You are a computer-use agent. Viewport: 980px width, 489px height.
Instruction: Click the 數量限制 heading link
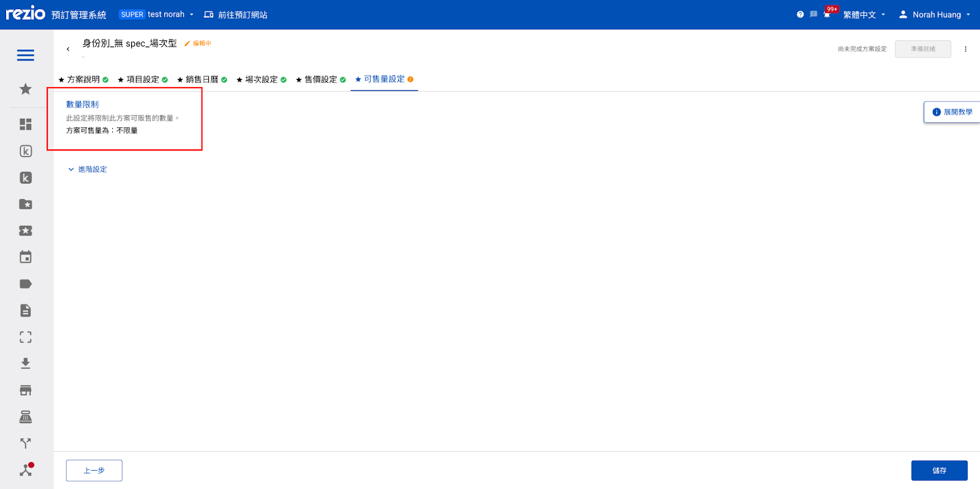82,105
